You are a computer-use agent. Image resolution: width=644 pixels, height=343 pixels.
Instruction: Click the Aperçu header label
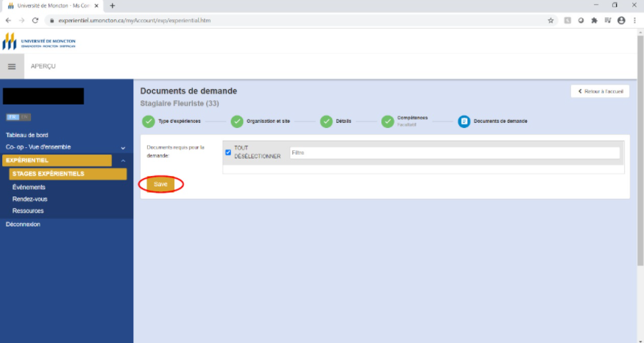(43, 66)
